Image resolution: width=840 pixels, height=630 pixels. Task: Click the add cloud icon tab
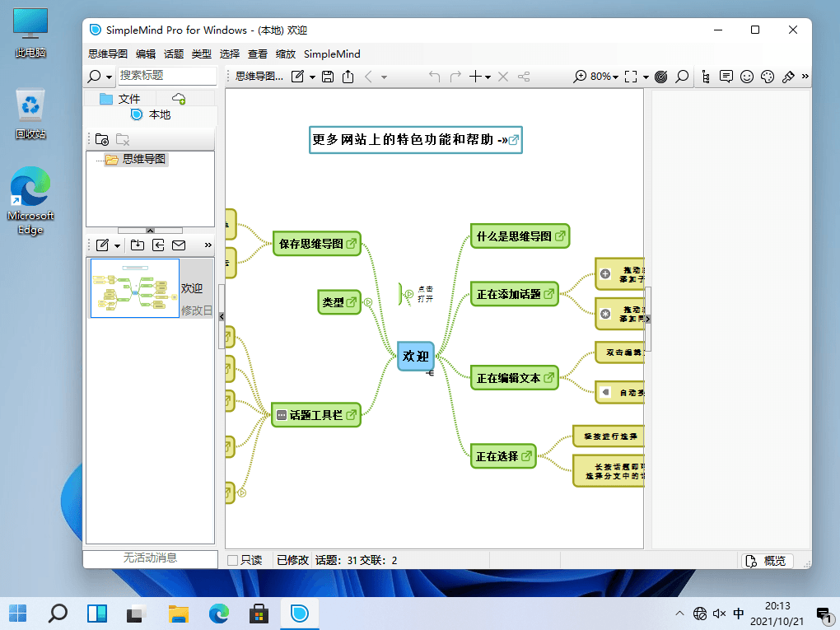pos(179,99)
